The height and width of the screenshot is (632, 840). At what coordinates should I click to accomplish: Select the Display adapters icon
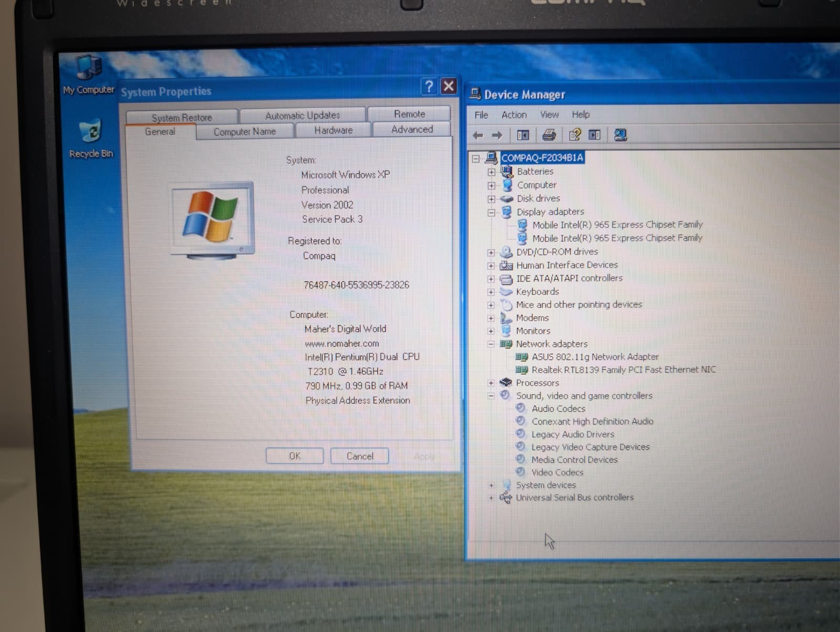(507, 212)
